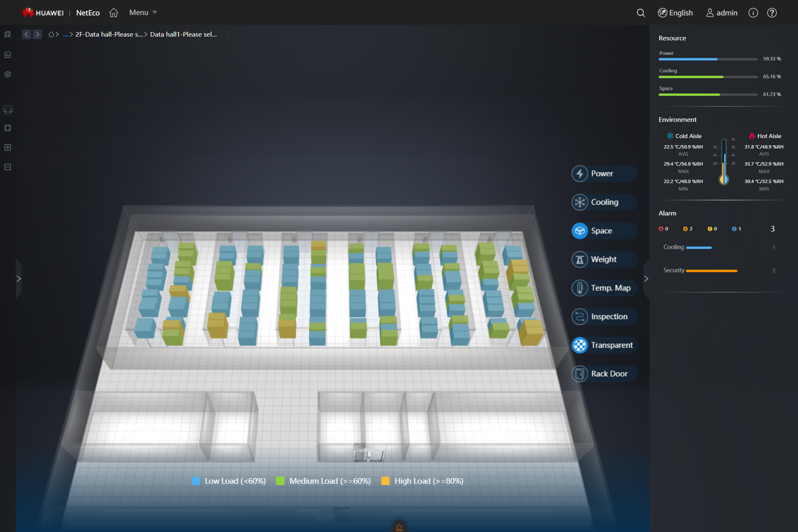The width and height of the screenshot is (798, 532).
Task: Open the breadcrumb item Data hall1-Please sel...
Action: [x=183, y=34]
